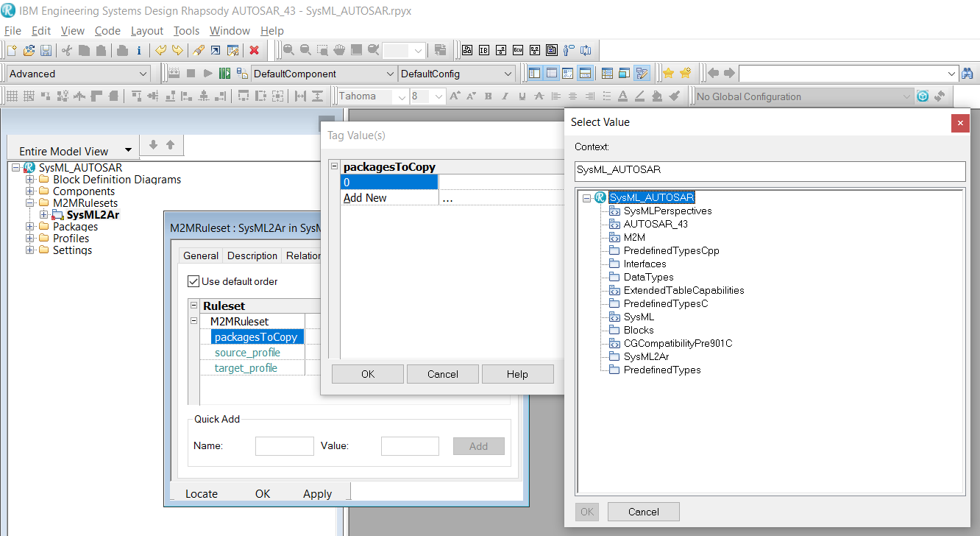This screenshot has width=980, height=536.
Task: Open the DefaultConfig dropdown
Action: 508,74
